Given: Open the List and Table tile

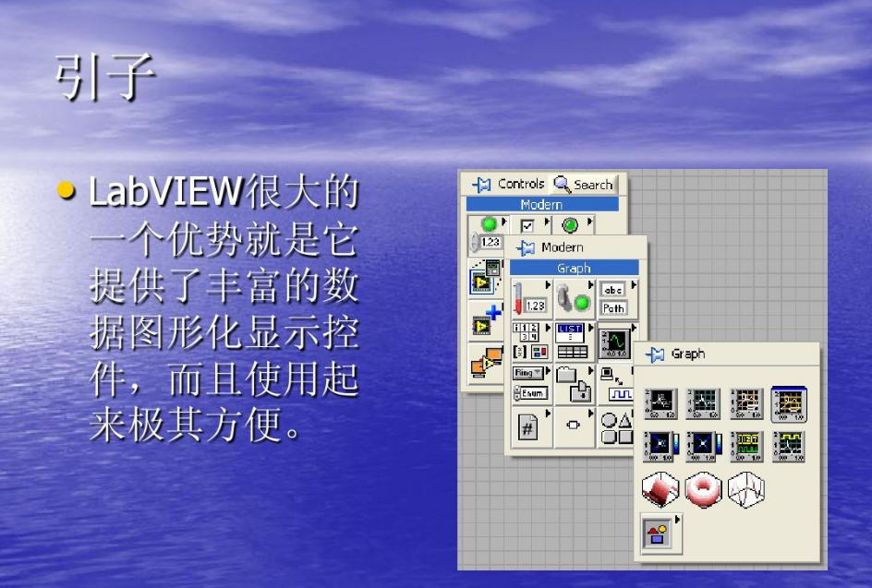Looking at the screenshot, I should point(574,341).
